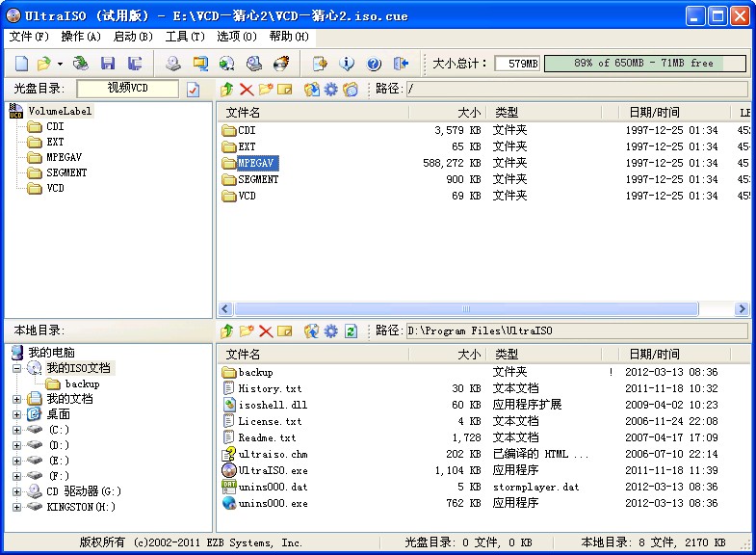Click red Delete icon in disc pane toolbar
This screenshot has width=756, height=555.
click(247, 90)
